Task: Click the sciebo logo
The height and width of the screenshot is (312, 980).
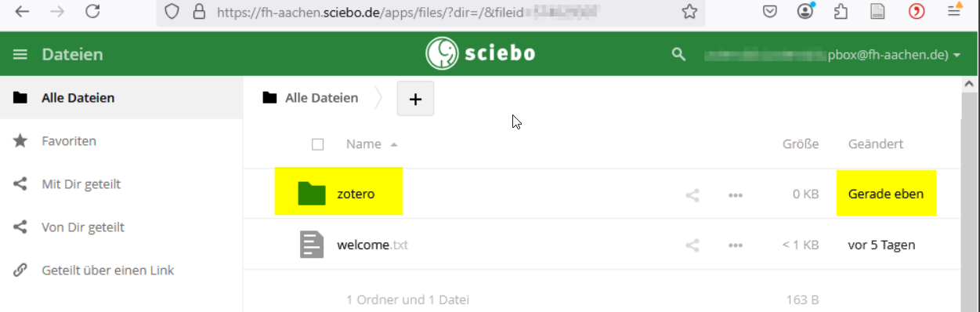Action: coord(481,53)
